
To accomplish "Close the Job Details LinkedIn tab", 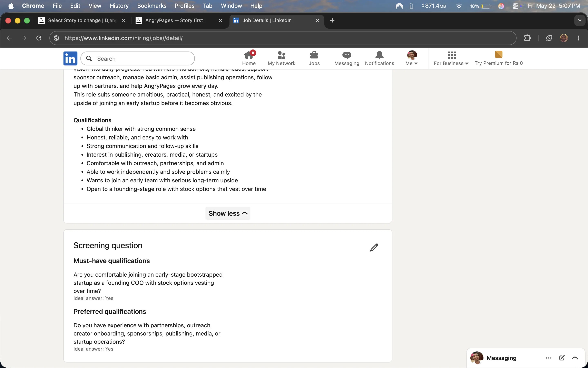I will (x=317, y=20).
